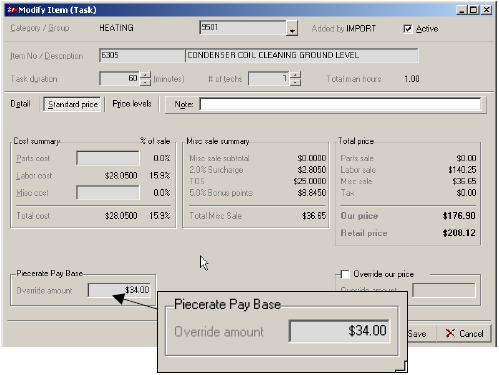This screenshot has height=375, width=499.
Task: Click the Modify Item app title icon
Action: (12, 10)
